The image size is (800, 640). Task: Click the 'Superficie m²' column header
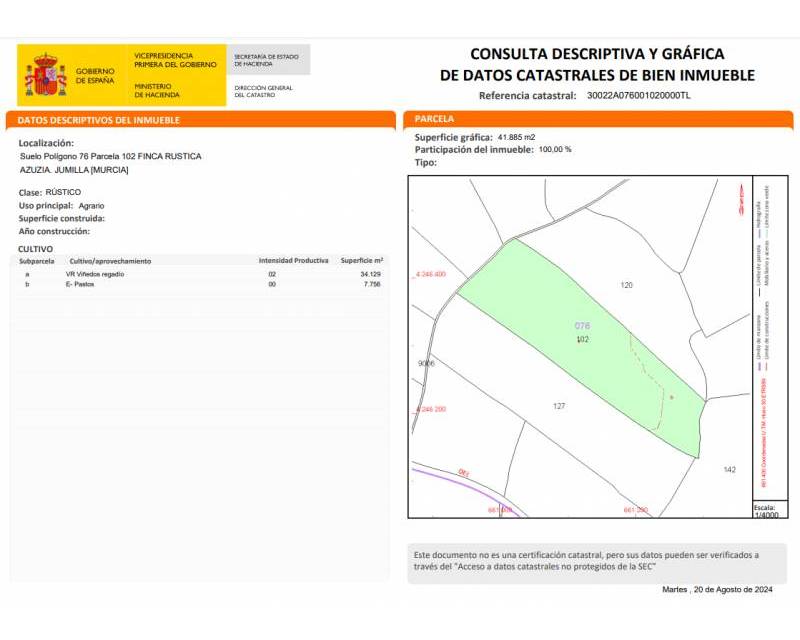click(x=362, y=260)
